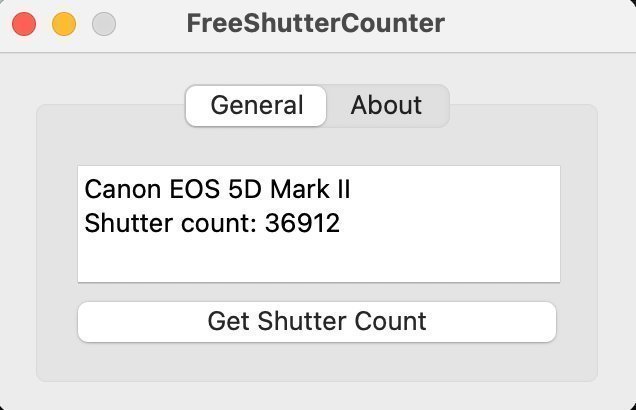The image size is (636, 410).
Task: Click the 'Shutter count:' label text
Action: (x=171, y=223)
